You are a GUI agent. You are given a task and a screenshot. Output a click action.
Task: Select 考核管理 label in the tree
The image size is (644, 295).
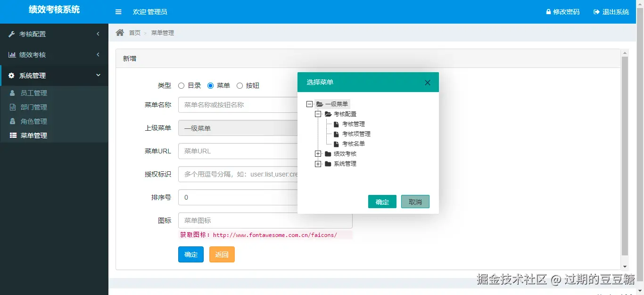tap(354, 124)
